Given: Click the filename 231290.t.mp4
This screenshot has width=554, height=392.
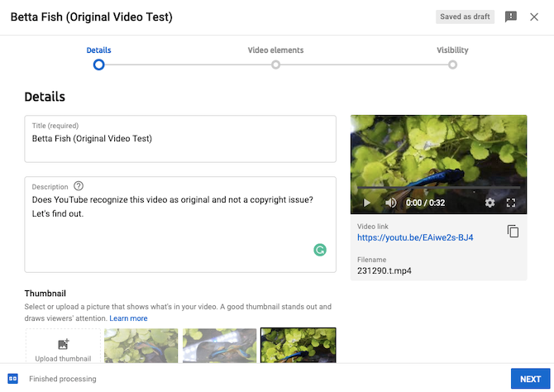Looking at the screenshot, I should click(384, 270).
